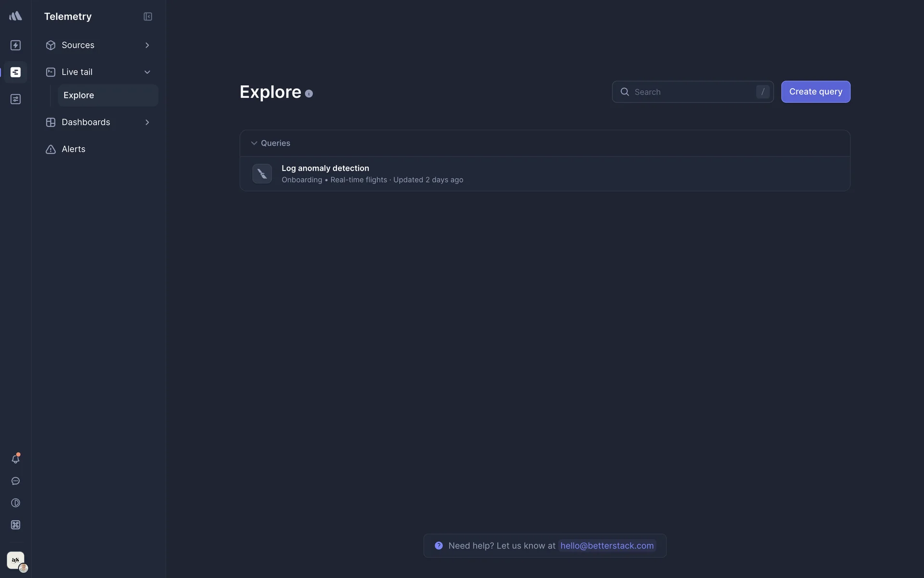Open the chat bubble support icon
This screenshot has width=924, height=578.
(x=15, y=481)
